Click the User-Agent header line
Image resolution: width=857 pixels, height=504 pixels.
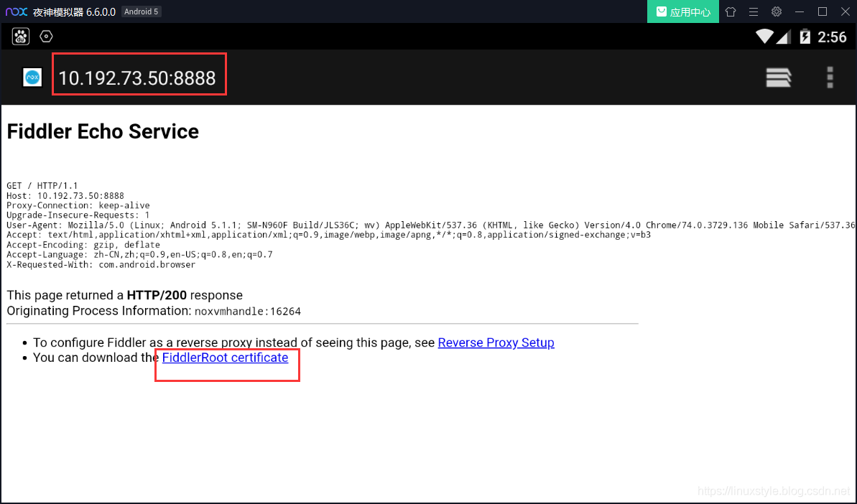click(x=431, y=225)
